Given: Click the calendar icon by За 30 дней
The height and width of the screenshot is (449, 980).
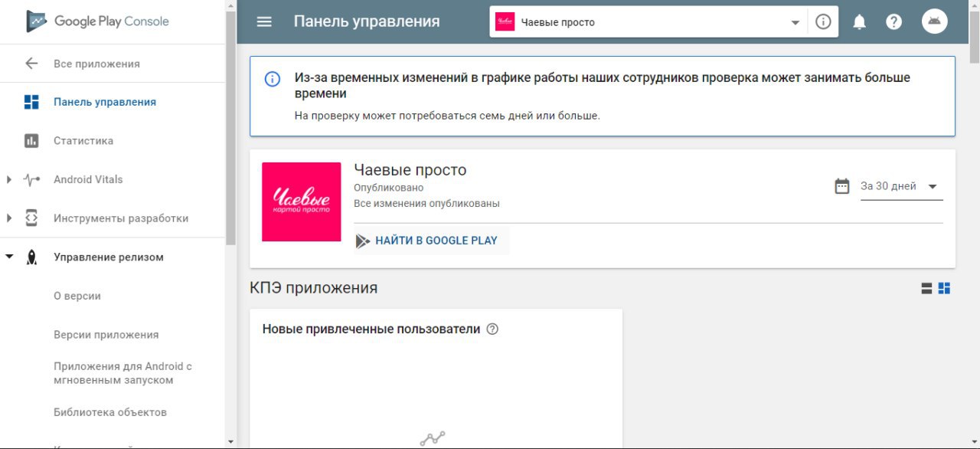Looking at the screenshot, I should (842, 186).
